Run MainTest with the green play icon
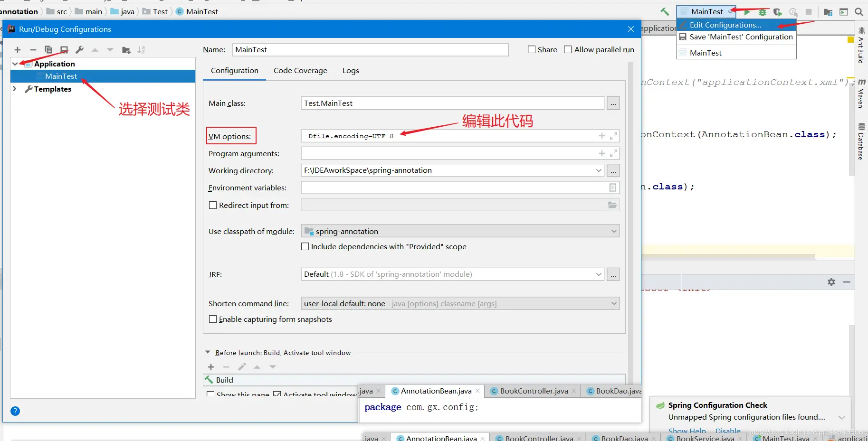Image resolution: width=868 pixels, height=441 pixels. click(747, 12)
